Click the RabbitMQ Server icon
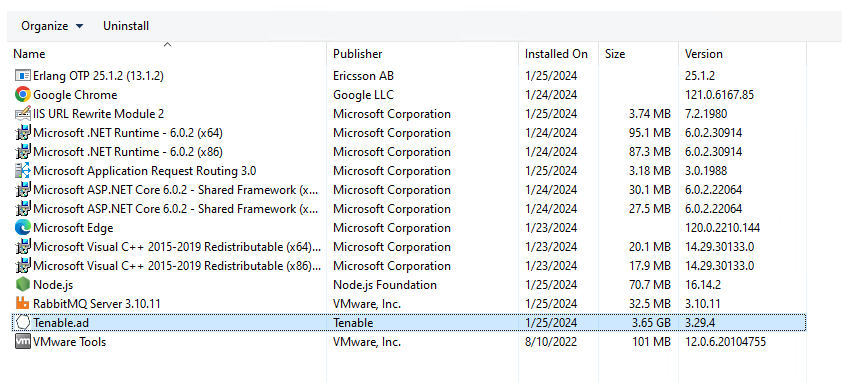 [23, 304]
